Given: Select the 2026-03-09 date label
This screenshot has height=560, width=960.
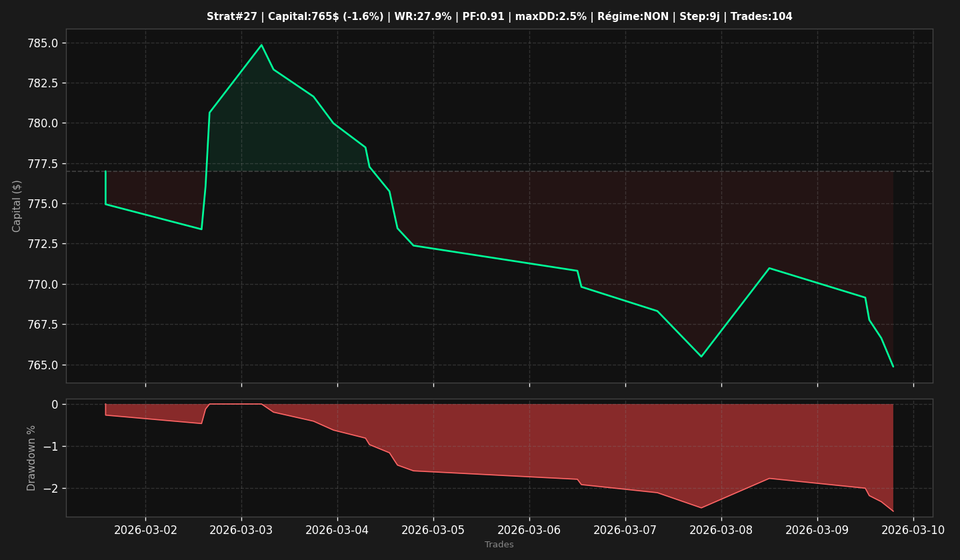Looking at the screenshot, I should click(x=817, y=530).
